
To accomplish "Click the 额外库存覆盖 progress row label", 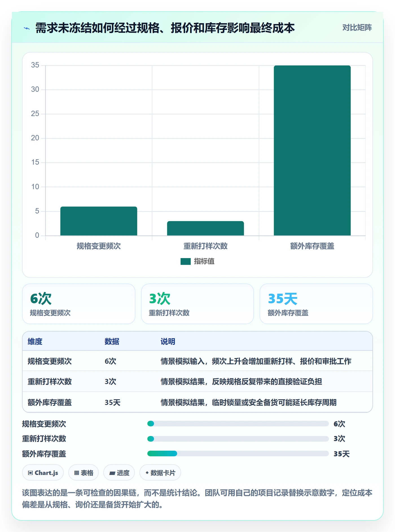I will pyautogui.click(x=44, y=454).
